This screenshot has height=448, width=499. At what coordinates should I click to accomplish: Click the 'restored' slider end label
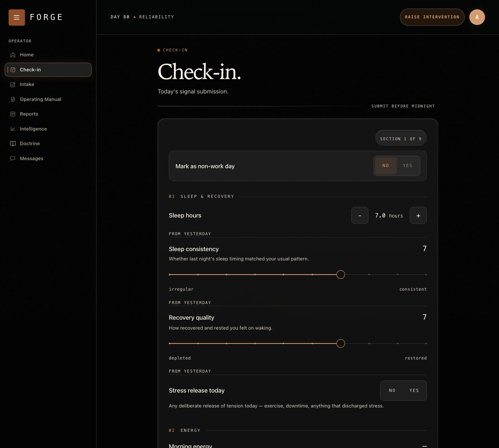pos(416,358)
